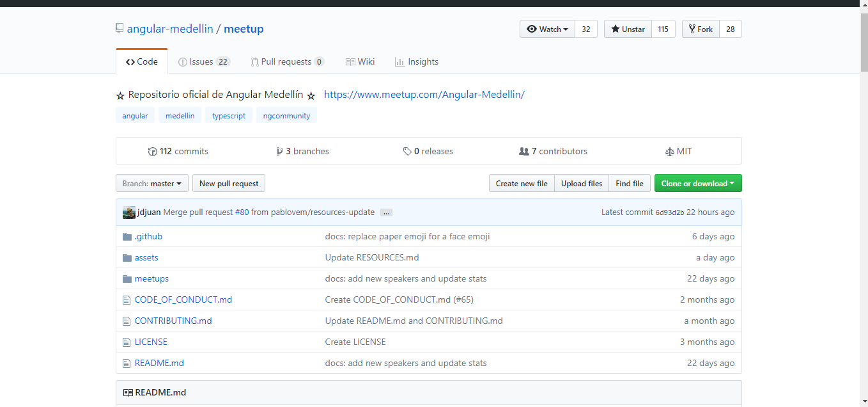Screen dimensions: 868x407
Task: Select the ngcommunity topic tag
Action: pos(287,116)
